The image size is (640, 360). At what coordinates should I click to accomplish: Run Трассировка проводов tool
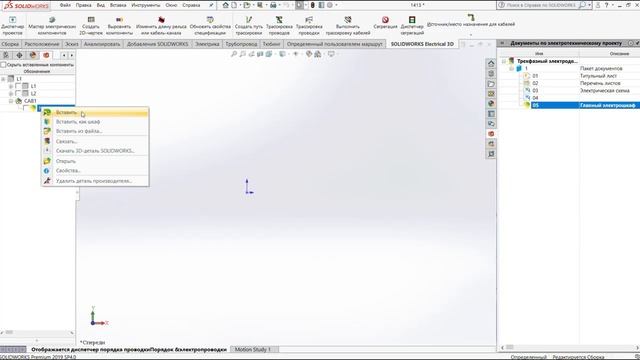(x=279, y=25)
